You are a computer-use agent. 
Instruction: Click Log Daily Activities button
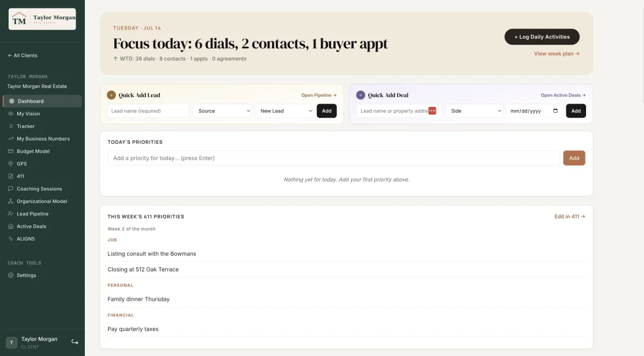coord(542,37)
